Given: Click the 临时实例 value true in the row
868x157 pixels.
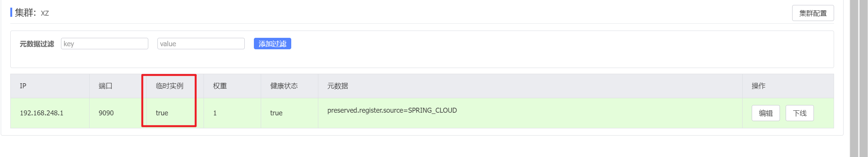Looking at the screenshot, I should [162, 113].
